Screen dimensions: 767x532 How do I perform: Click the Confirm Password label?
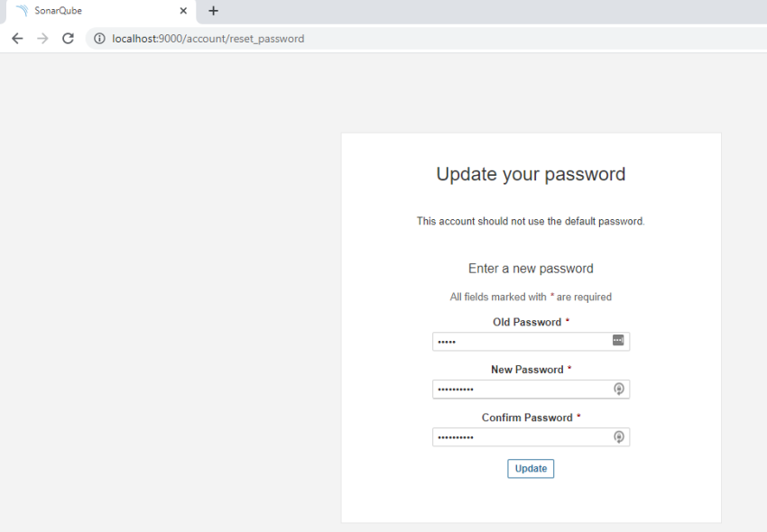526,417
